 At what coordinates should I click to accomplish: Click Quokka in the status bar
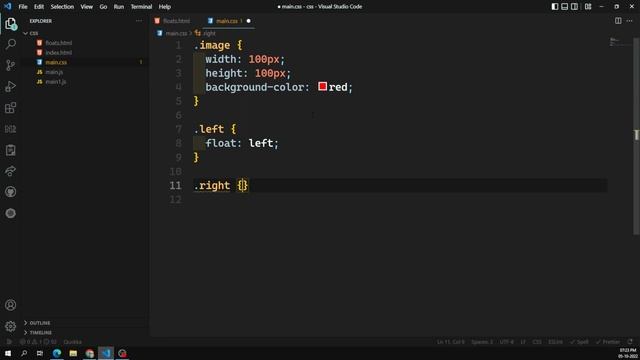point(72,342)
